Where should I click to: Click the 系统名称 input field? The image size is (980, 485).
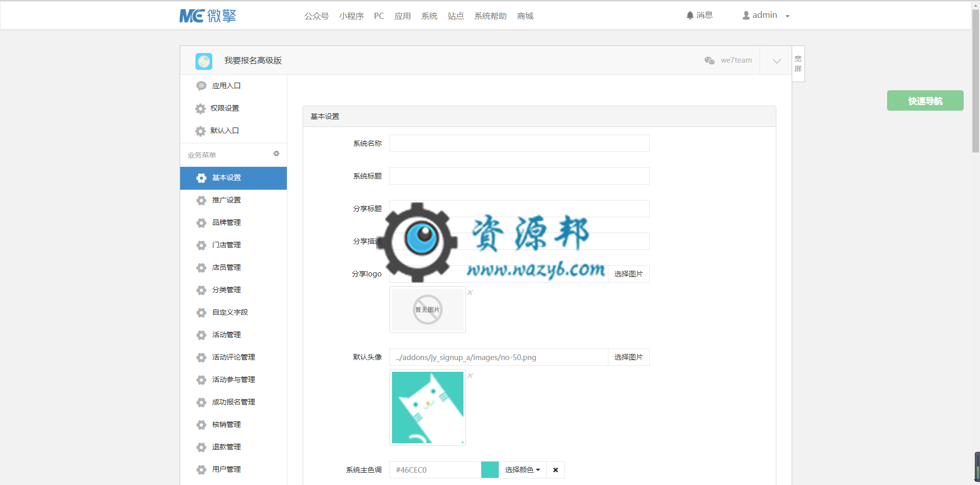click(x=519, y=143)
